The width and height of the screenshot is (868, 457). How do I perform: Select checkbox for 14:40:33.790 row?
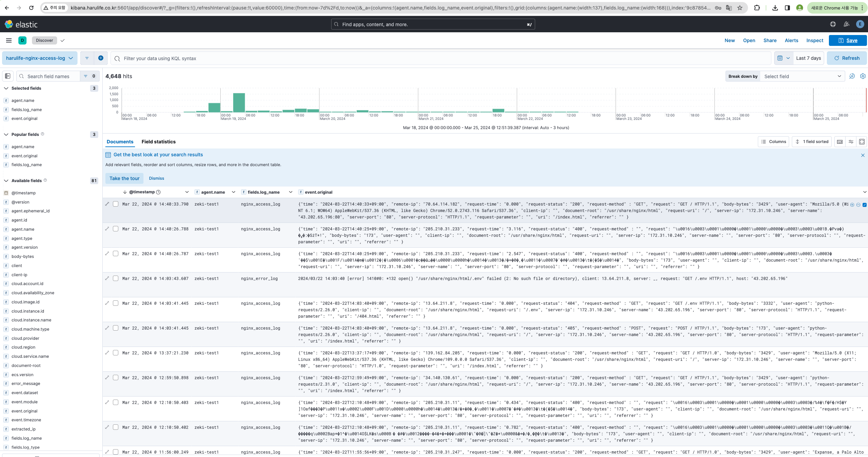[116, 204]
